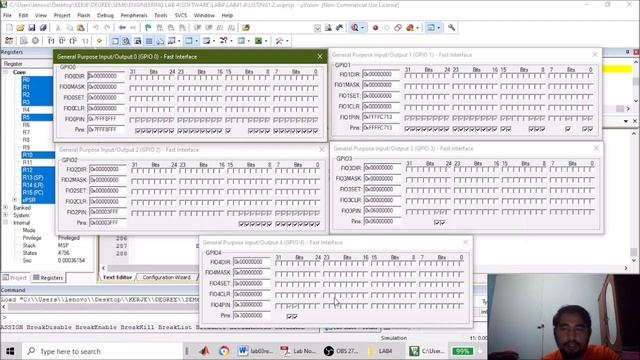
Task: Click the FIO0DIR value field
Action: point(106,76)
